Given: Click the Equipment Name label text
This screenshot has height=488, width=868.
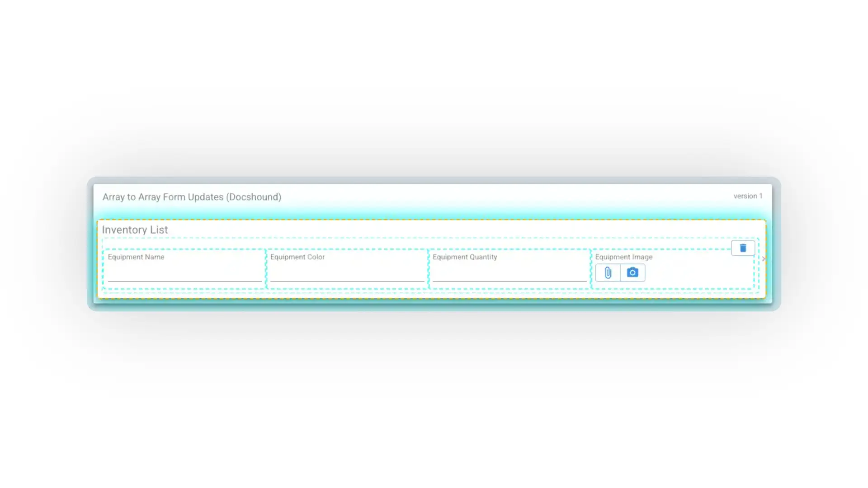Looking at the screenshot, I should pos(136,257).
